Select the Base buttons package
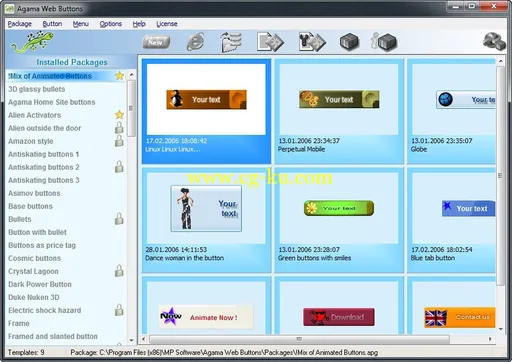 (x=66, y=206)
